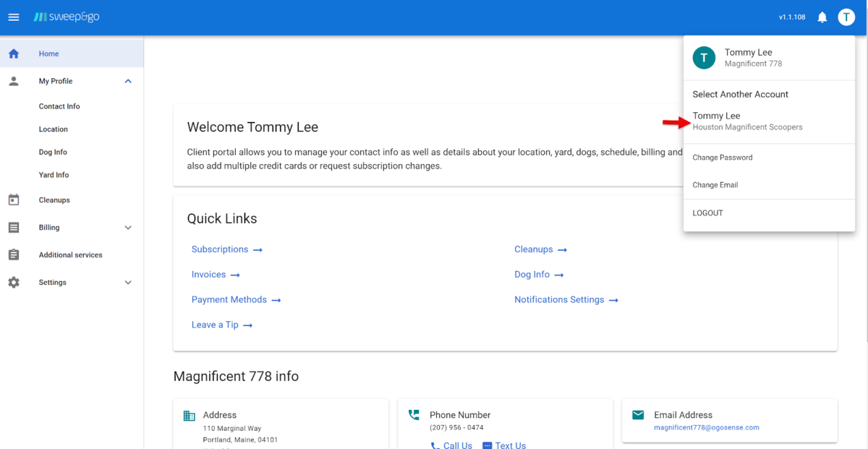Click the My Profile person icon
This screenshot has height=449, width=868.
pos(13,81)
